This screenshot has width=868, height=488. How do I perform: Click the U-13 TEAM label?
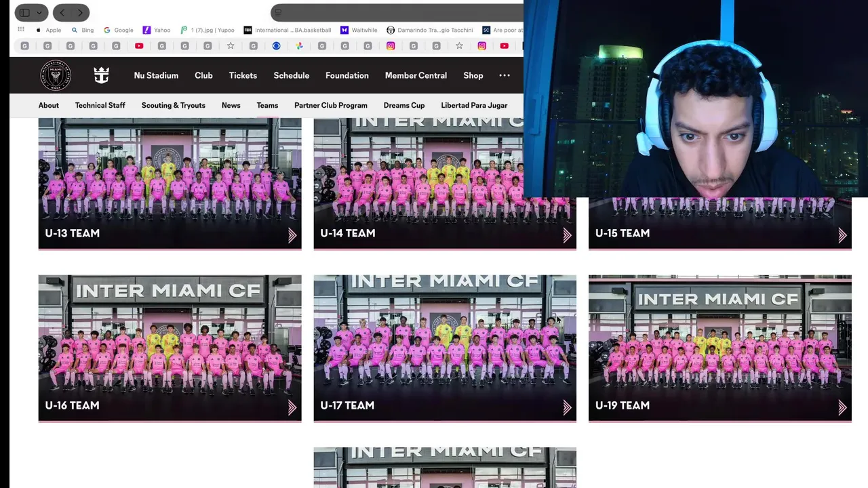click(72, 233)
